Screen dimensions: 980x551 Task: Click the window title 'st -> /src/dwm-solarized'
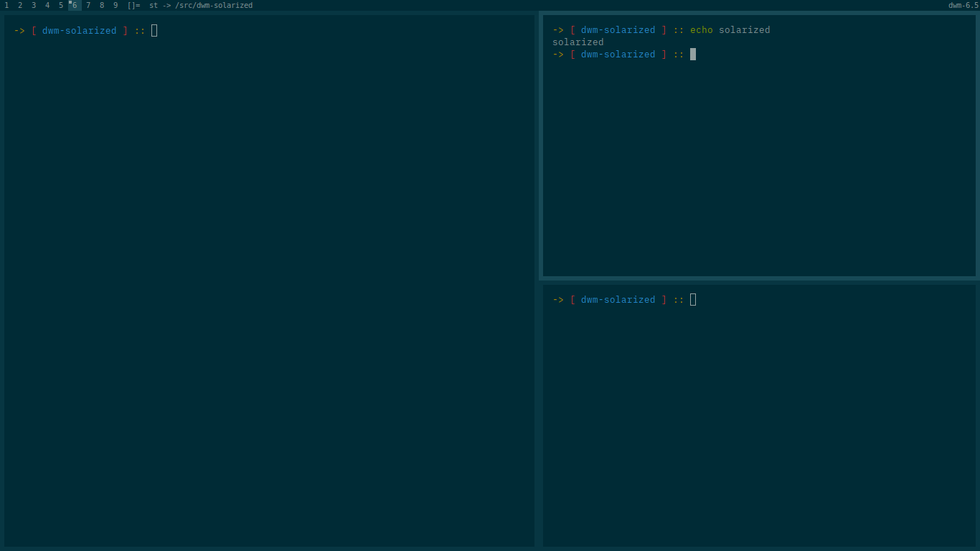point(201,5)
